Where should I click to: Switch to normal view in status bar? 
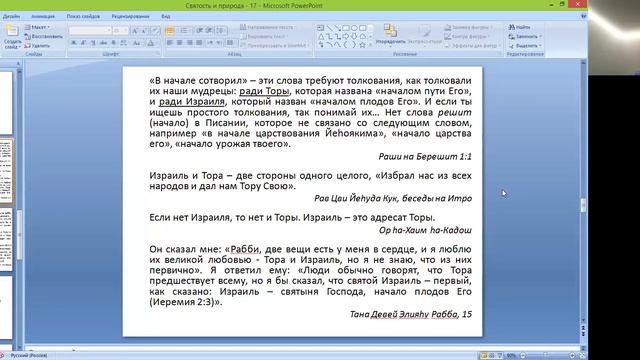tap(484, 356)
